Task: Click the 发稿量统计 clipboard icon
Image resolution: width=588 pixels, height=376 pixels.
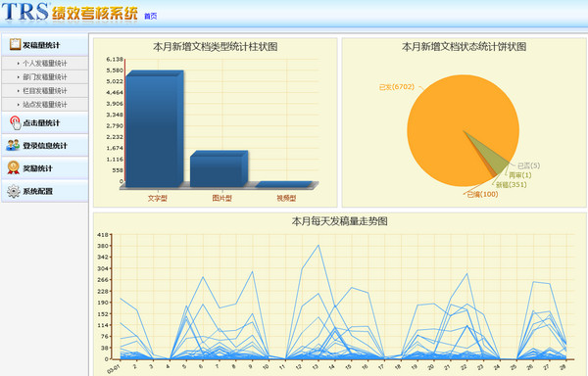Action: [x=15, y=44]
